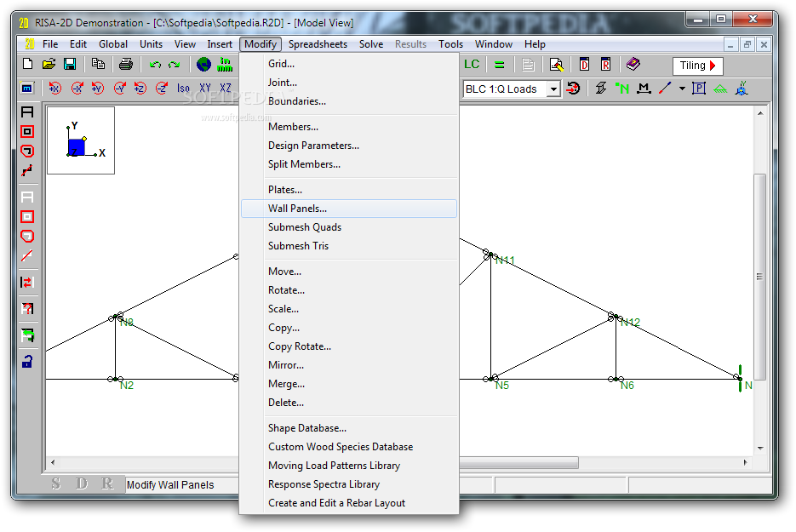Open a model with the folder icon
The height and width of the screenshot is (532, 796).
pyautogui.click(x=49, y=64)
